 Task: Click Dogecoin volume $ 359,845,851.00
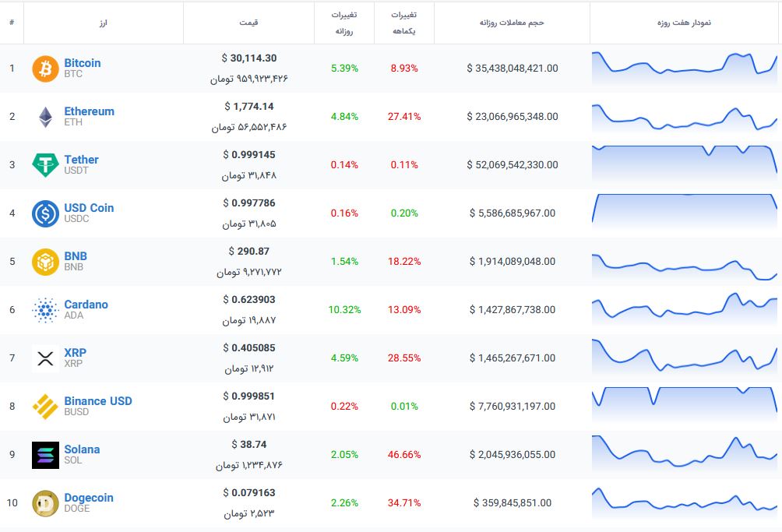click(x=513, y=503)
